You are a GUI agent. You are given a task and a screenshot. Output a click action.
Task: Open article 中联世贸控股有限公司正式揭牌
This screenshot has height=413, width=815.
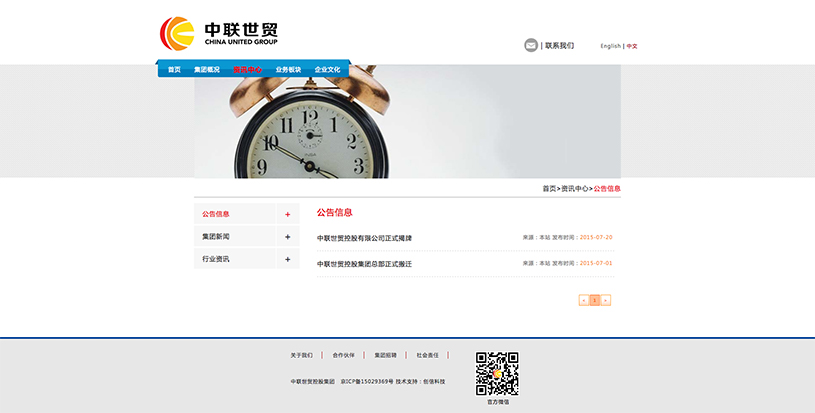tap(364, 238)
